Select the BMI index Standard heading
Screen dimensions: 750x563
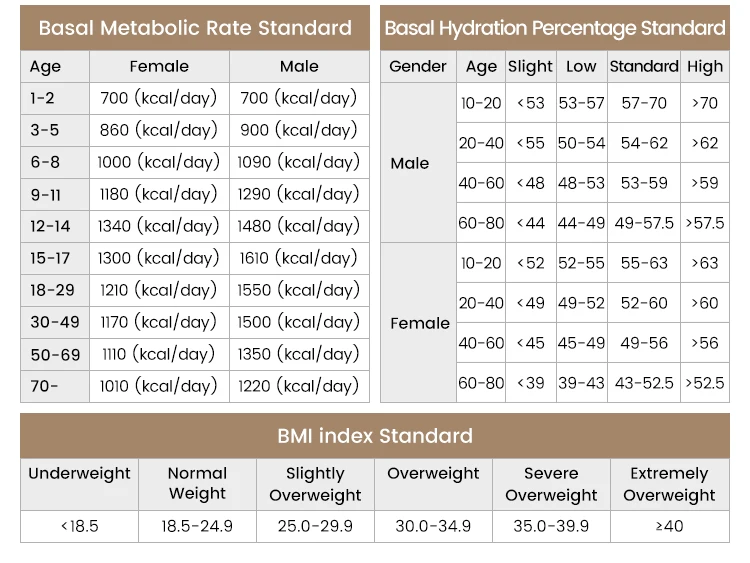375,436
